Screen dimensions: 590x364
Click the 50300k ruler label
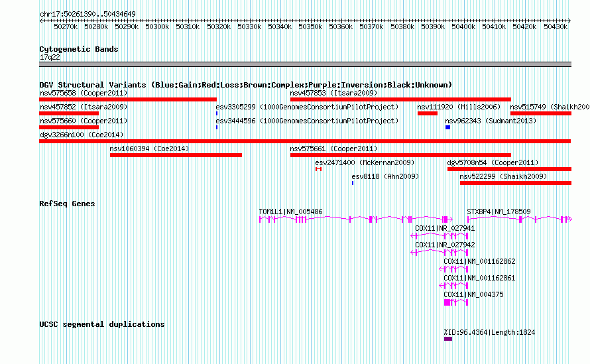tap(157, 27)
